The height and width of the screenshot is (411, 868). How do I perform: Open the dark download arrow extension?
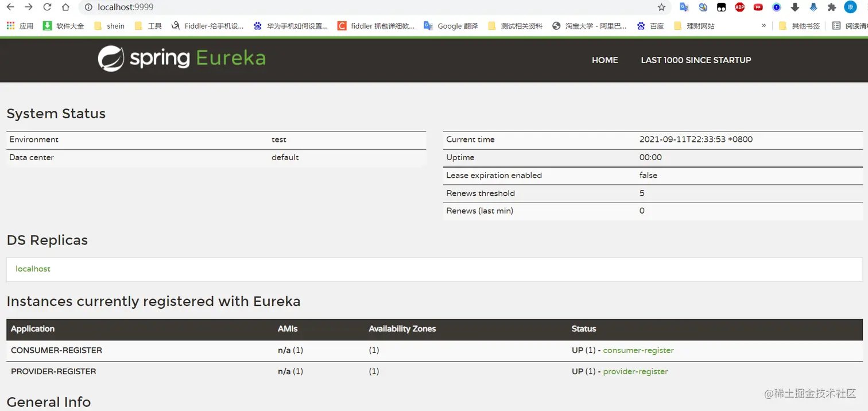[x=795, y=7]
